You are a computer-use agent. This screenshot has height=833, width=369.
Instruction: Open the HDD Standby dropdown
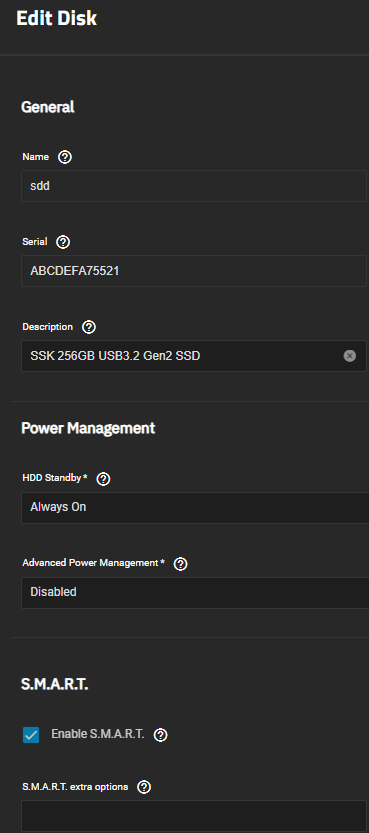tap(195, 508)
